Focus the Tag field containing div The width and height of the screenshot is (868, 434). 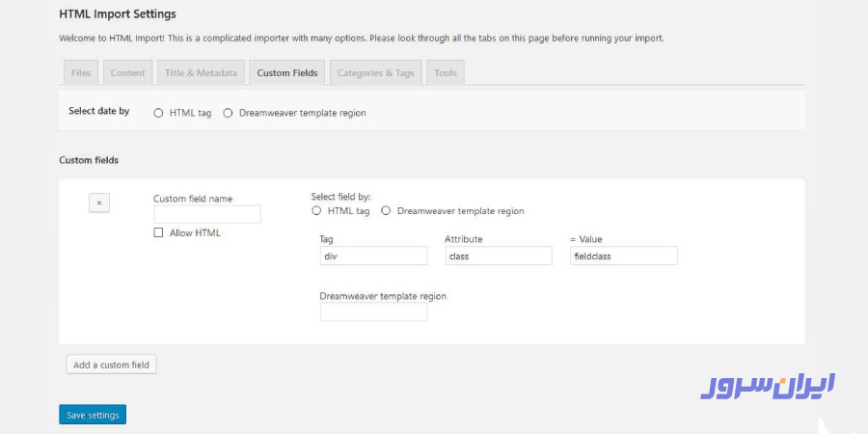[373, 257]
